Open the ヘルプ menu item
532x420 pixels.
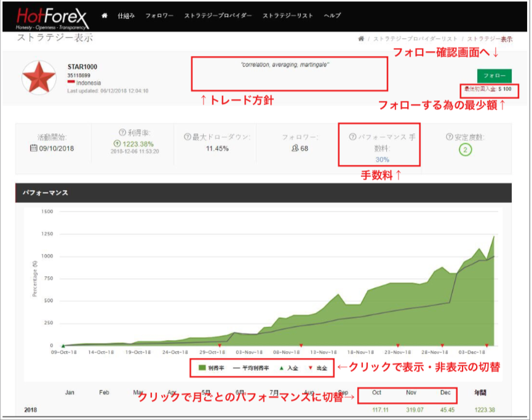pos(332,15)
